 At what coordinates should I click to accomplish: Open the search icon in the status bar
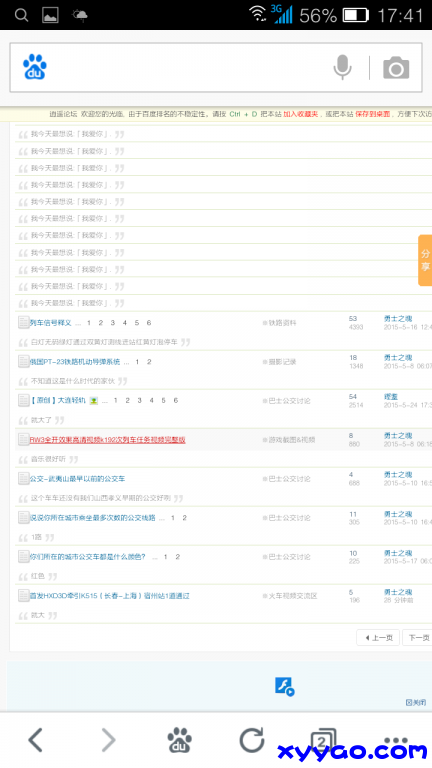click(x=21, y=15)
